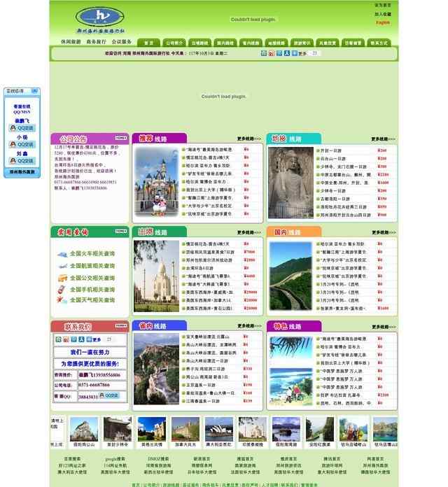Viewport: 448px width, 487px height.
Task: Click 更多线路 link beside 省内线路
Action: [x=249, y=326]
